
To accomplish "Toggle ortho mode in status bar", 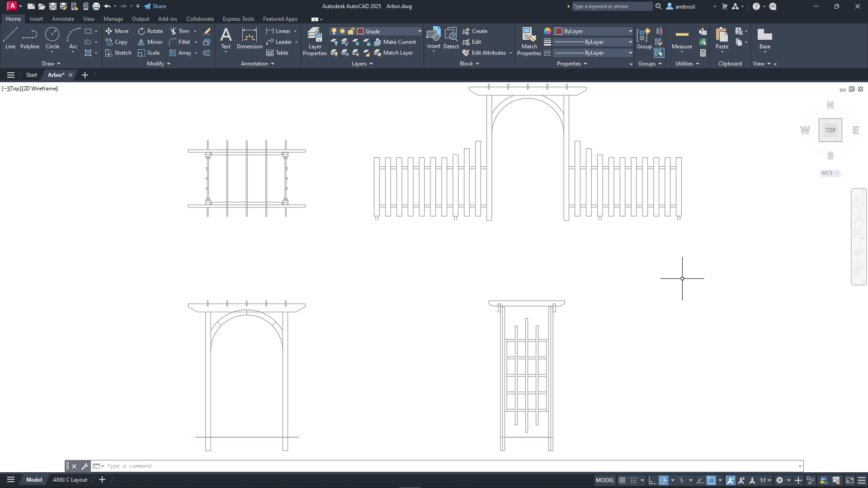I will (x=652, y=480).
